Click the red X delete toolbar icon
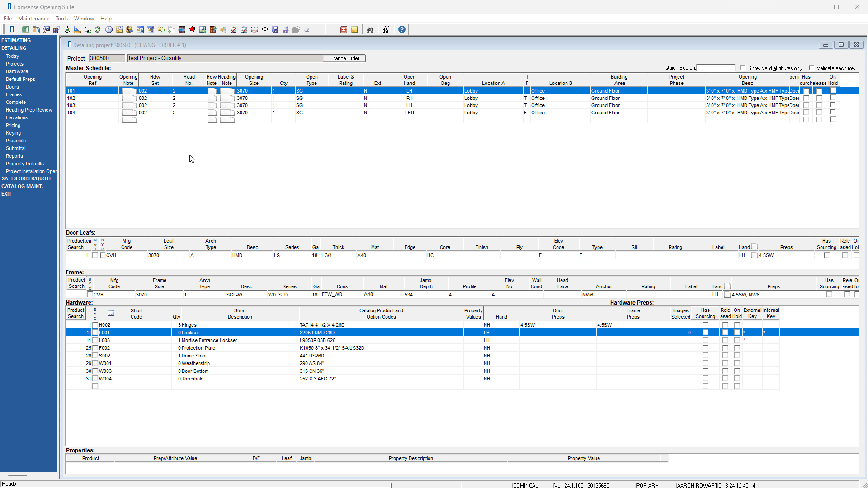 click(344, 29)
